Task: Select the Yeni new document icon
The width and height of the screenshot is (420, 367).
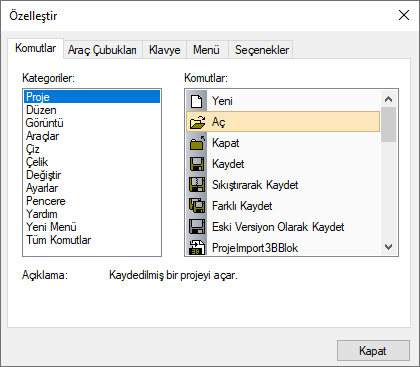Action: (197, 101)
